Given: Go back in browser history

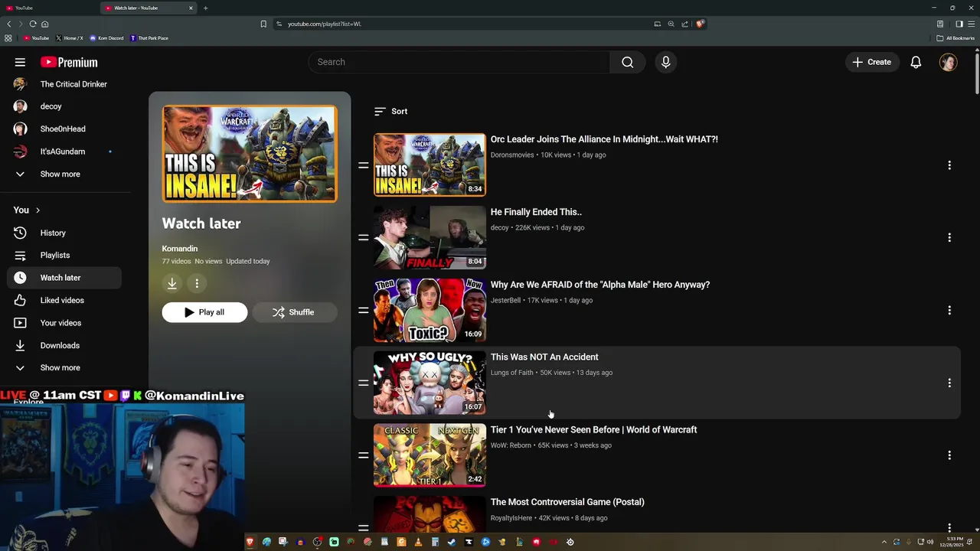Looking at the screenshot, I should coord(9,24).
